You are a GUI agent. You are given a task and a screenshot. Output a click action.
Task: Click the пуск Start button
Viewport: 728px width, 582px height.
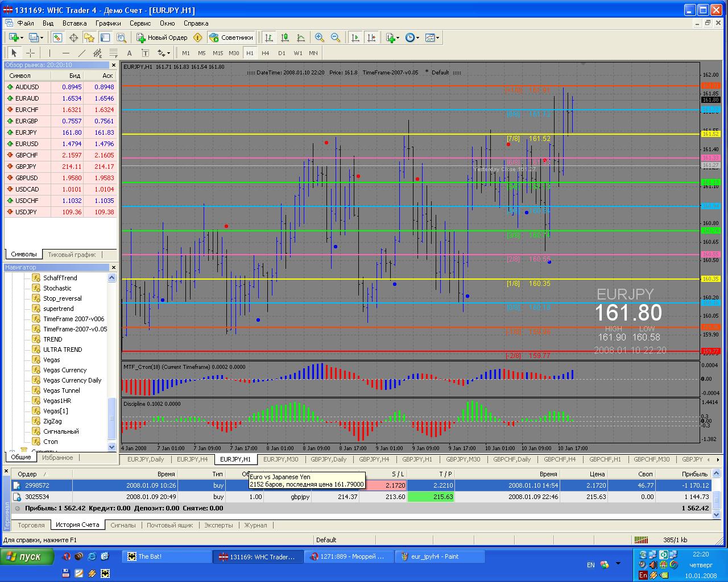[27, 556]
